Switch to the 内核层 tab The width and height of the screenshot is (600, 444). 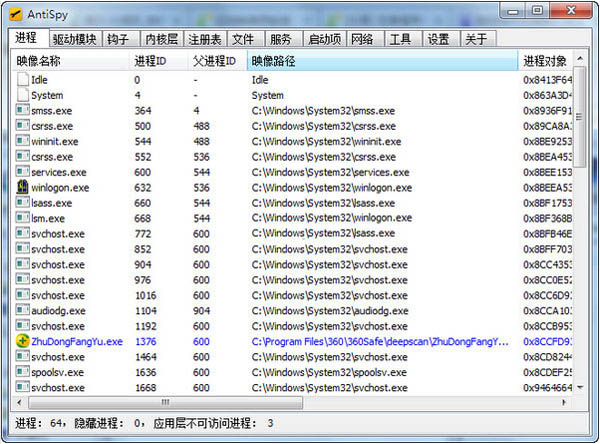click(x=161, y=39)
